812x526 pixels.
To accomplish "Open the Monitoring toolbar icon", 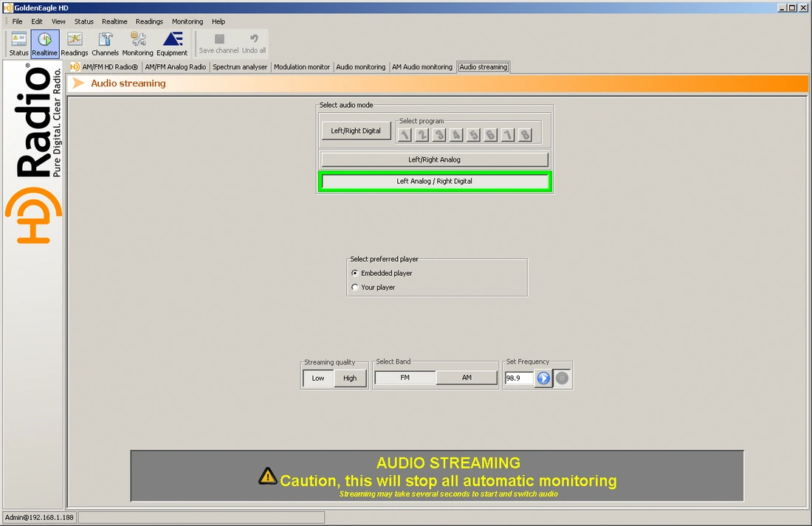I will [137, 44].
